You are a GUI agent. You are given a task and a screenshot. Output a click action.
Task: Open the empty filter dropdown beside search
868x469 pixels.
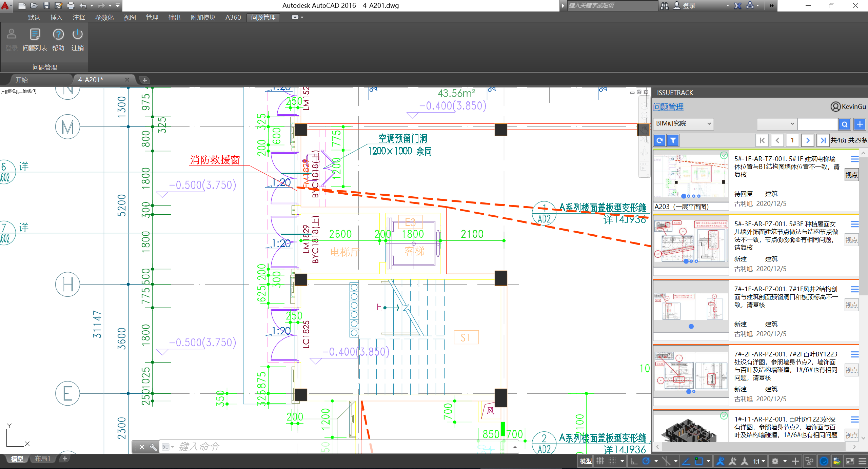tap(776, 124)
